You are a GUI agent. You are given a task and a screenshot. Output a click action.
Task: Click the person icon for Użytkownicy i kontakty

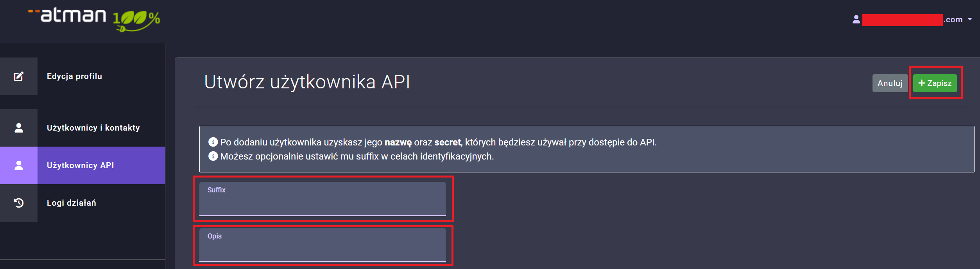[19, 128]
